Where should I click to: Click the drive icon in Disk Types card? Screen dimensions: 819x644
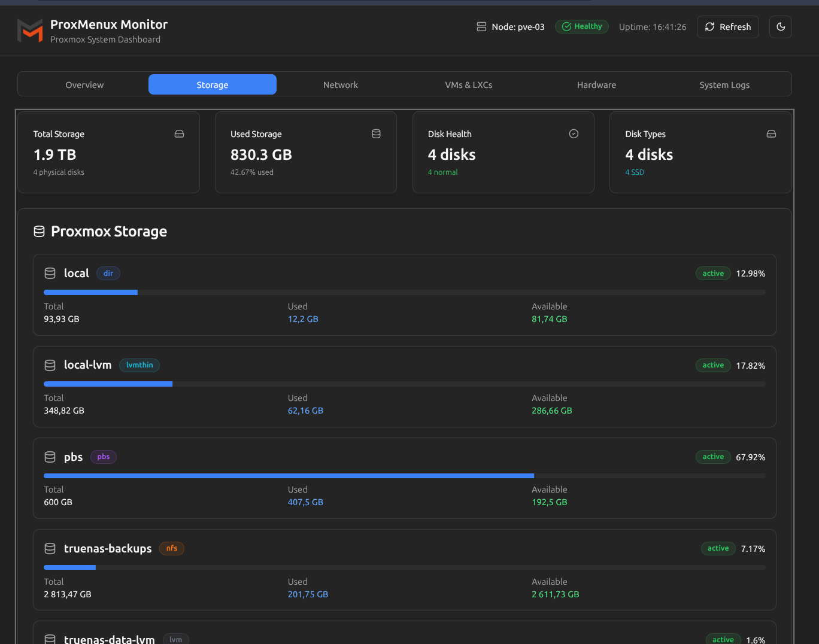[771, 134]
